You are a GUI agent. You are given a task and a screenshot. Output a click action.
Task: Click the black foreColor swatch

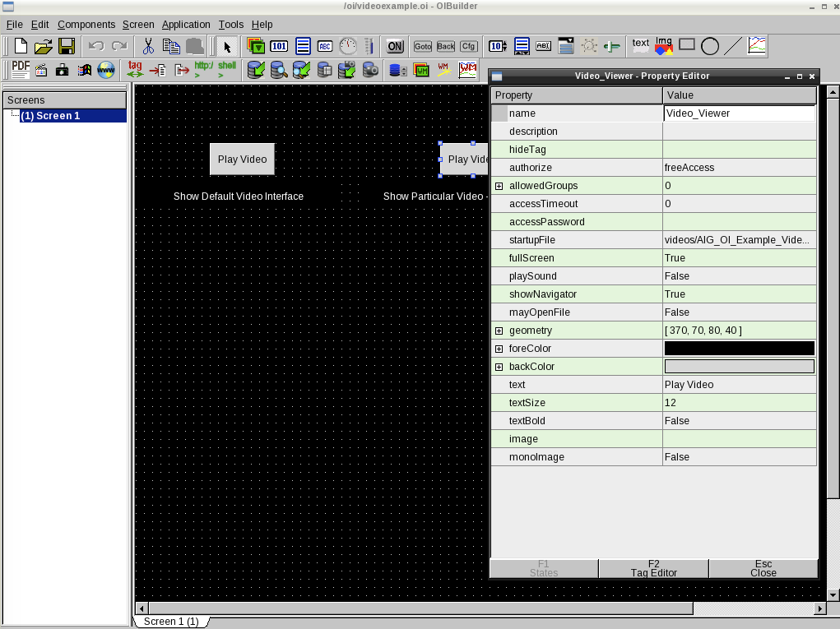click(739, 349)
